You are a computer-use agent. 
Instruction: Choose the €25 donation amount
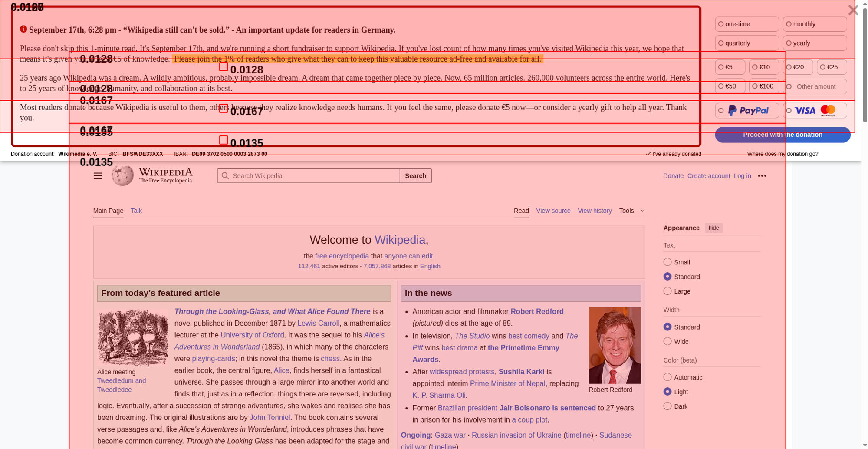point(832,67)
